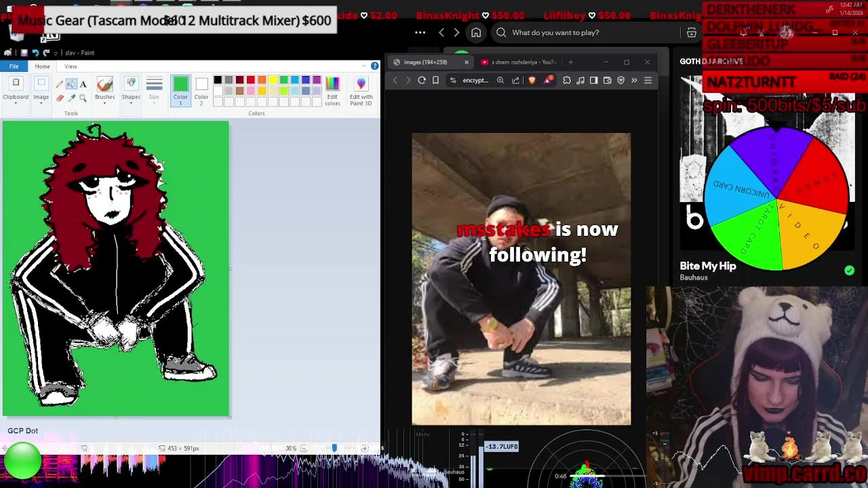Pick purple color swatch in palette

point(317,80)
